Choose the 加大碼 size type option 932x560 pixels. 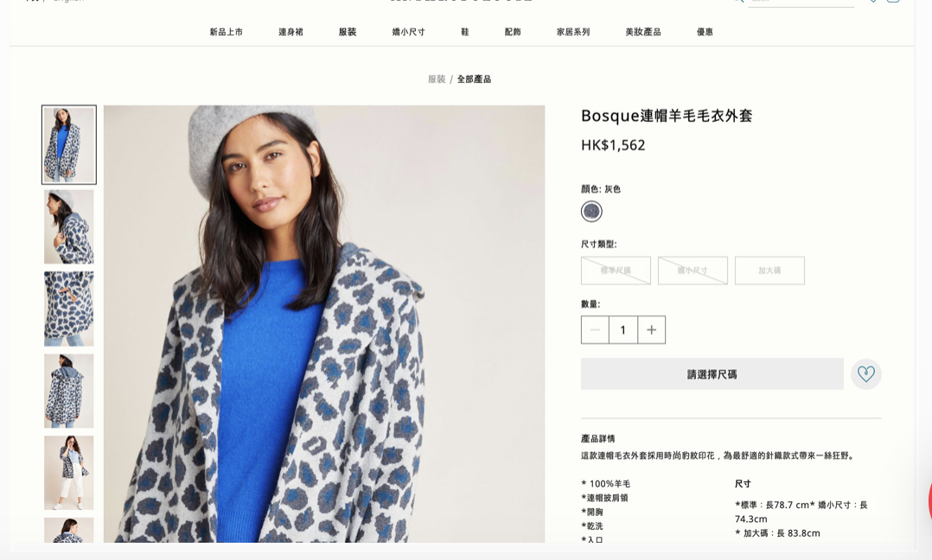coord(769,270)
